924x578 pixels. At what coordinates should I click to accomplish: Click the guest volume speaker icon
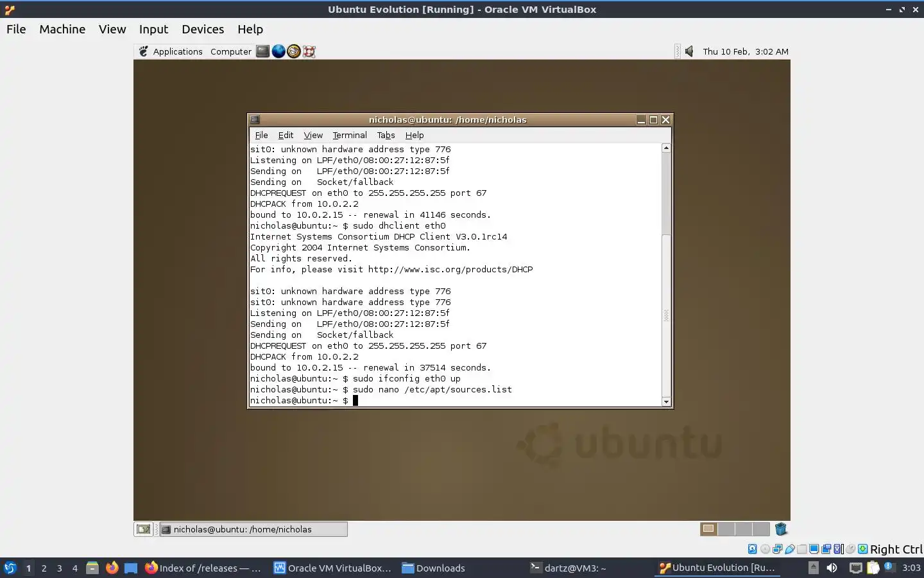pyautogui.click(x=689, y=51)
